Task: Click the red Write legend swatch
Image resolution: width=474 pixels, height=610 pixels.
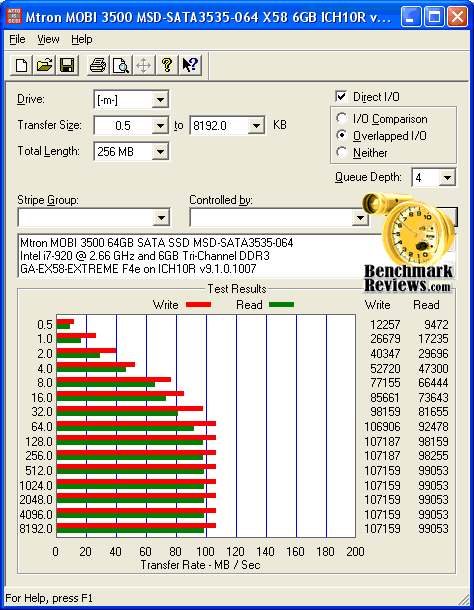Action: [x=198, y=305]
